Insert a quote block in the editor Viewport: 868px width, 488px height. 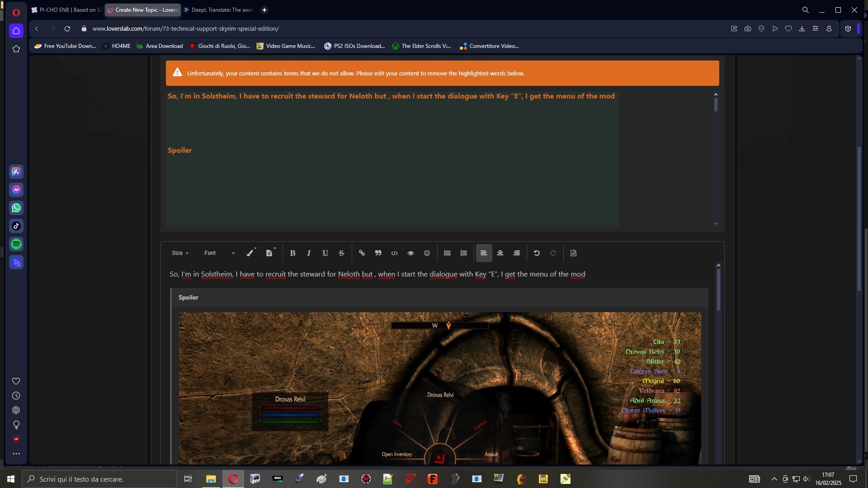pyautogui.click(x=378, y=253)
